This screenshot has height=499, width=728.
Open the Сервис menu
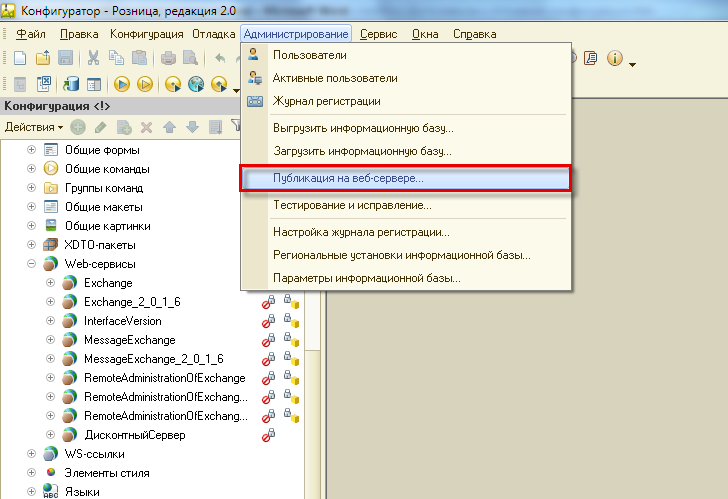(378, 34)
